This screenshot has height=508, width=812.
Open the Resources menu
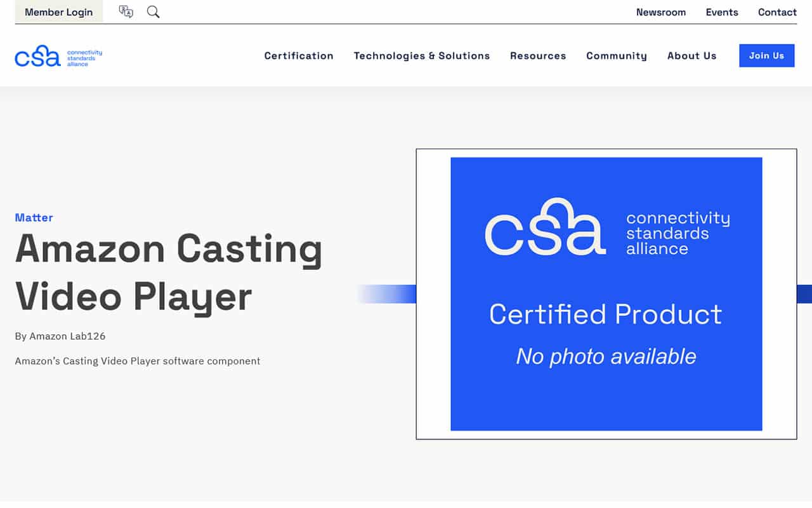pos(538,56)
